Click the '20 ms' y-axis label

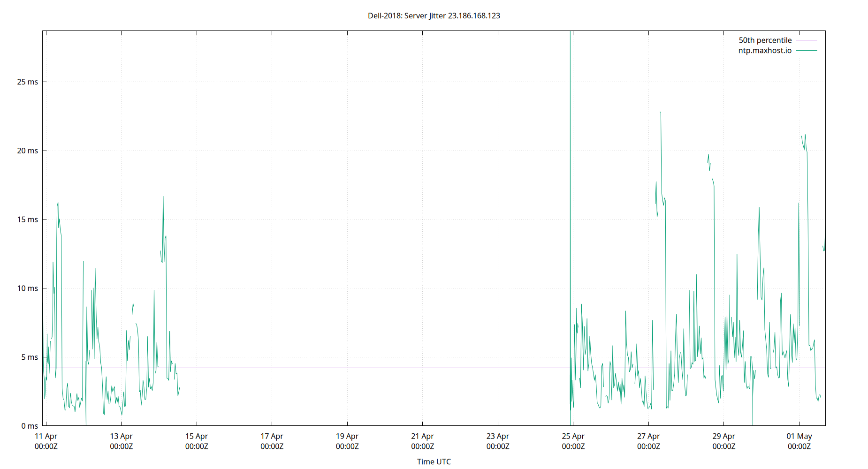pyautogui.click(x=28, y=151)
